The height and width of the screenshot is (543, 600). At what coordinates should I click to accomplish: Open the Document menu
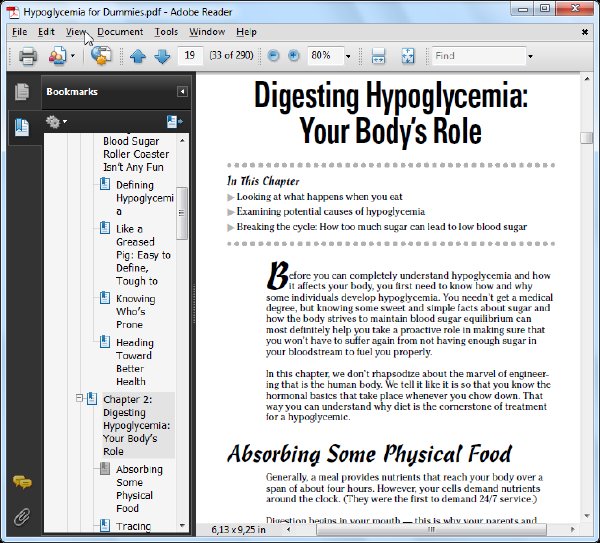120,32
